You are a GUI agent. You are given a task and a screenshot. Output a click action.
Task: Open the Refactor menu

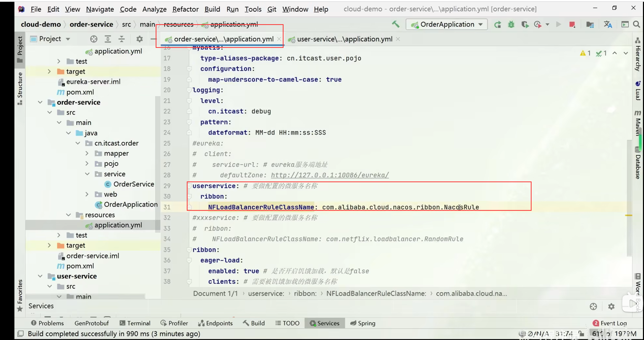click(185, 9)
